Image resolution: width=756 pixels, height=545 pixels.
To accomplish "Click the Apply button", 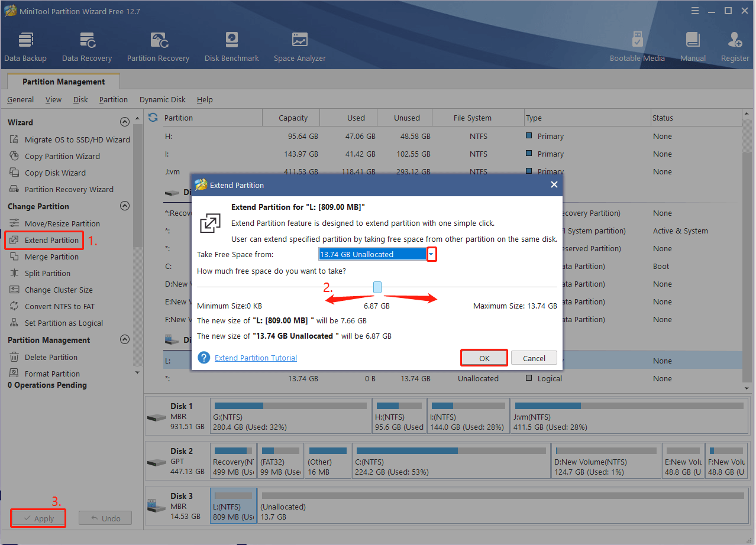I will tap(38, 518).
